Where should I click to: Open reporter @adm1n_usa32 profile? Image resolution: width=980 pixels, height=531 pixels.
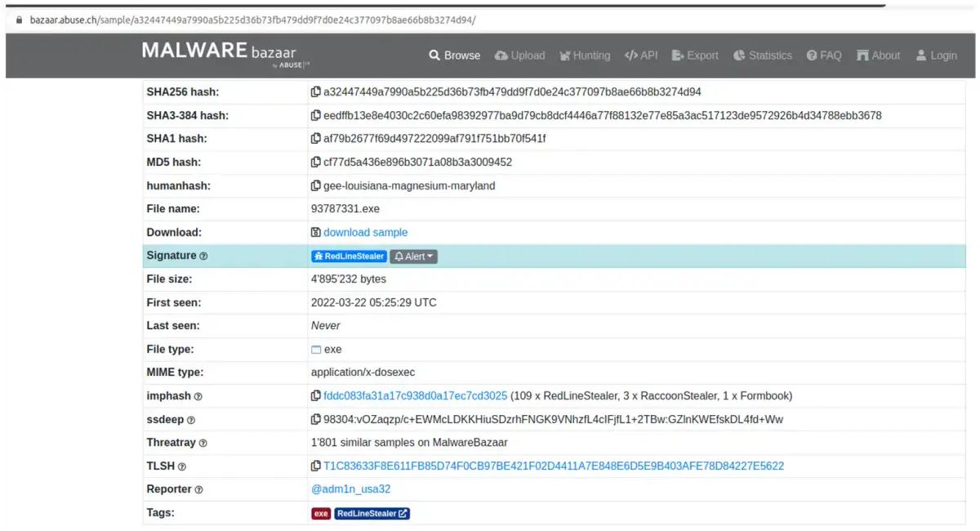(350, 490)
